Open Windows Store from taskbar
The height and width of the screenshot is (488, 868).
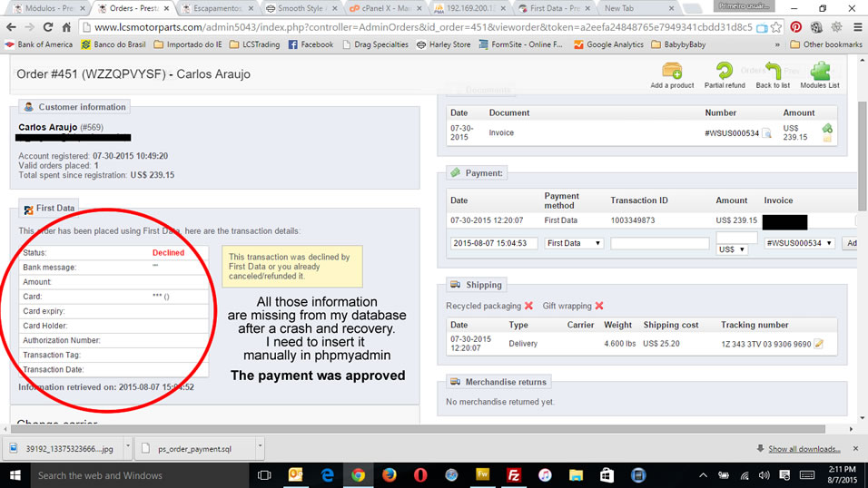click(x=607, y=475)
